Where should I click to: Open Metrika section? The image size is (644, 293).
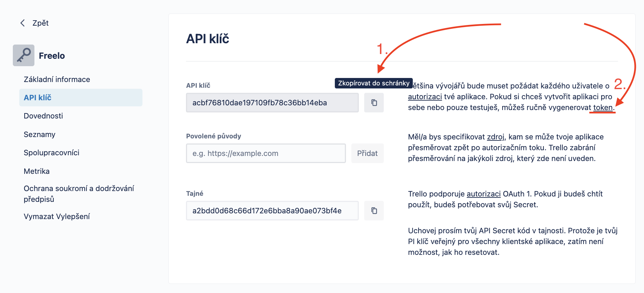(36, 171)
